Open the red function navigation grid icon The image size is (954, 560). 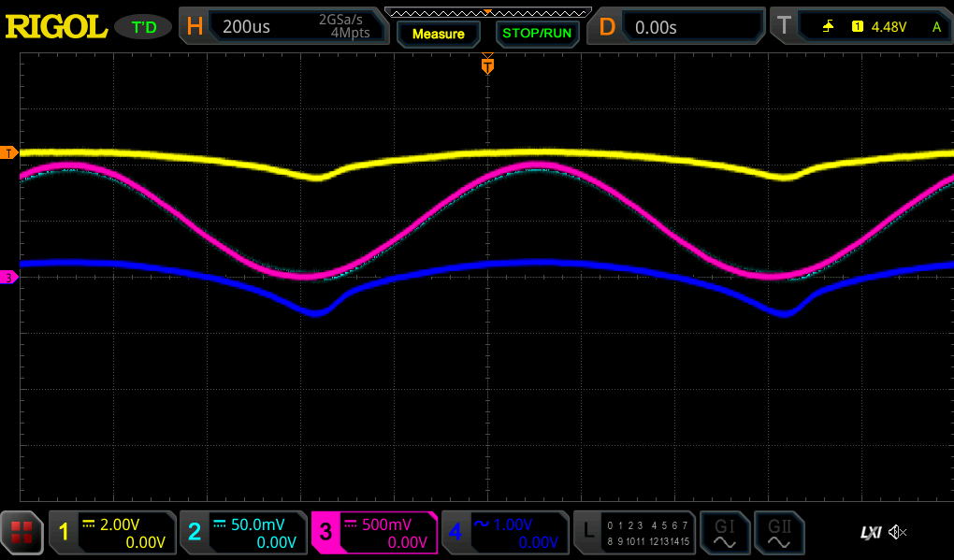click(x=22, y=533)
